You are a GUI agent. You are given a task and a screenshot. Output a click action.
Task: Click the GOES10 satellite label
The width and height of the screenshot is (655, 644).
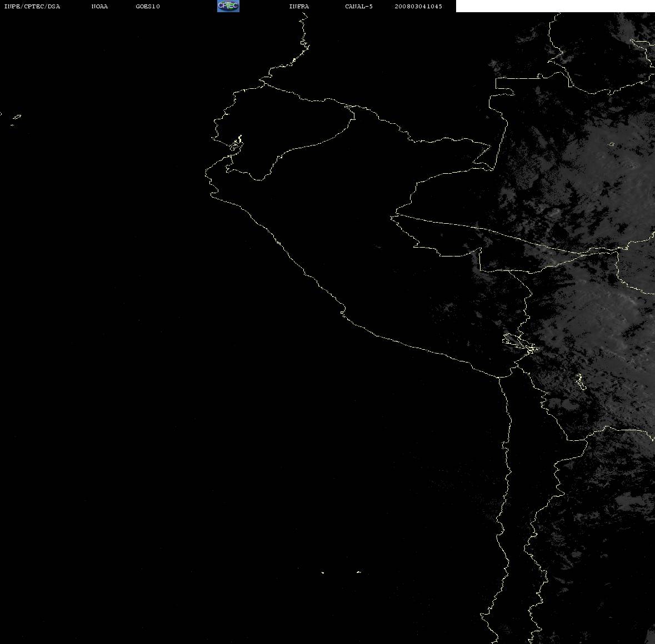point(148,6)
